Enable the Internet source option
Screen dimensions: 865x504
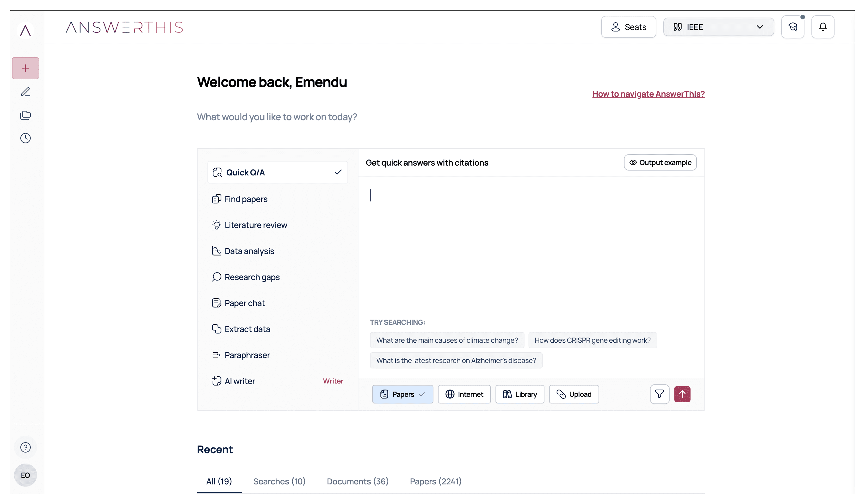tap(464, 394)
